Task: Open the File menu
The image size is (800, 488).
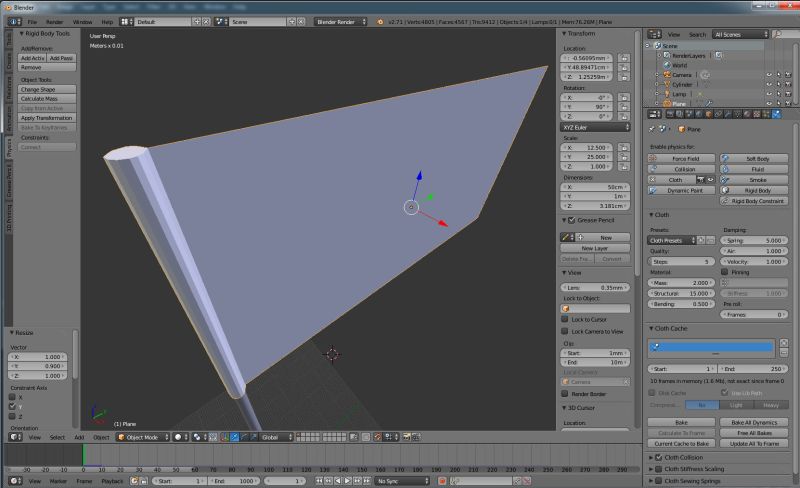Action: click(32, 22)
